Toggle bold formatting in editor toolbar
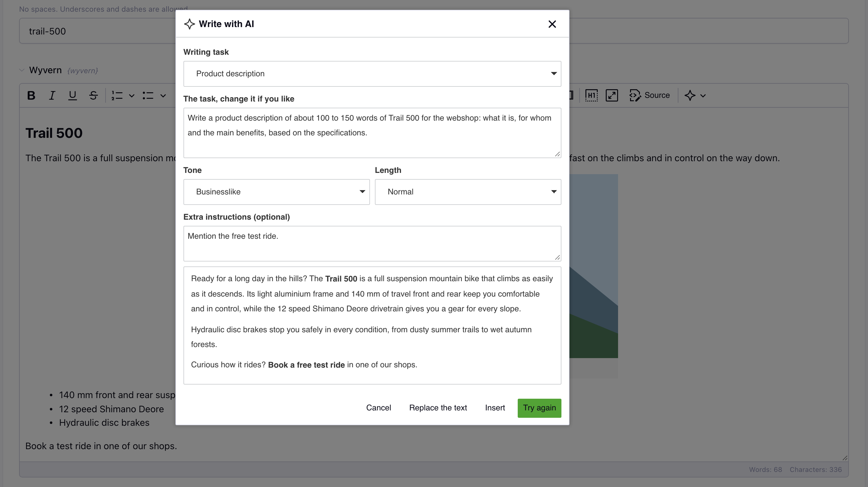868x487 pixels. point(31,96)
